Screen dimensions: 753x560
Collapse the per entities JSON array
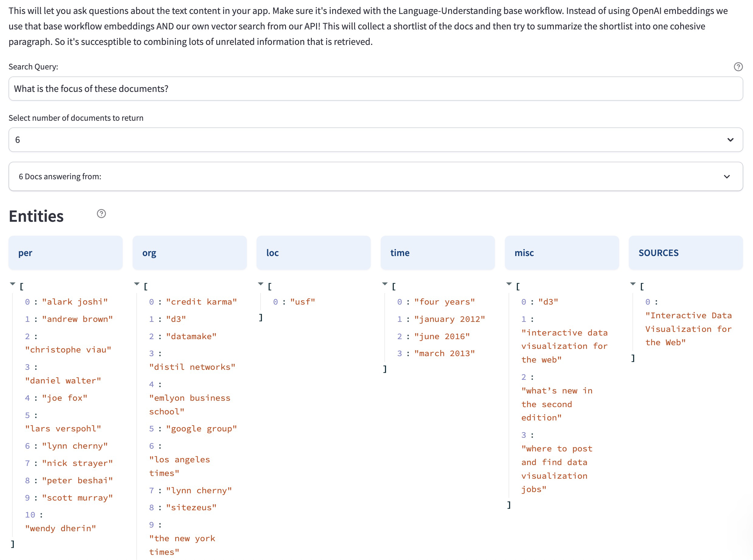point(12,284)
